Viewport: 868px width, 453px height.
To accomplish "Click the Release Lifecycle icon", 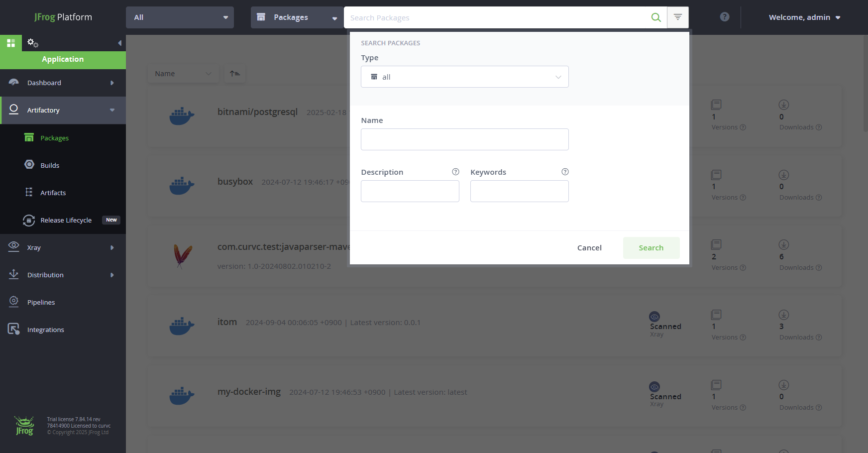I will click(x=29, y=220).
